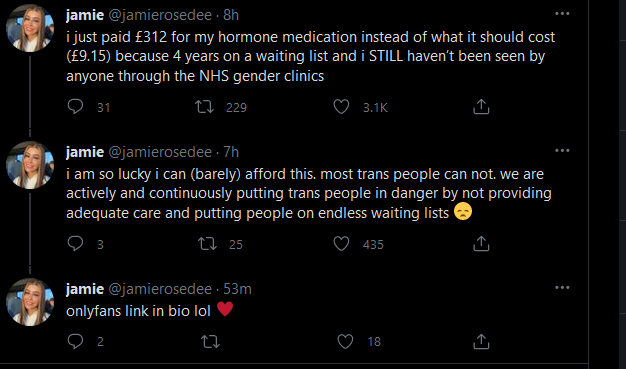Screen dimensions: 626x369
Task: Share the first tweet about NHS clinics
Action: 481,107
